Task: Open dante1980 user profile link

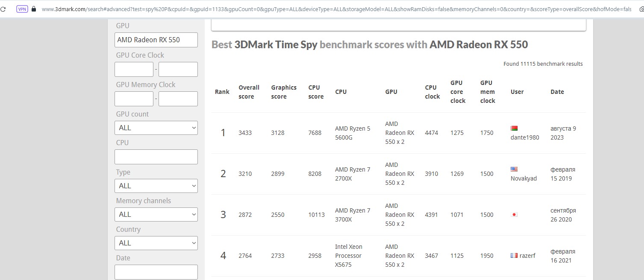Action: tap(525, 137)
